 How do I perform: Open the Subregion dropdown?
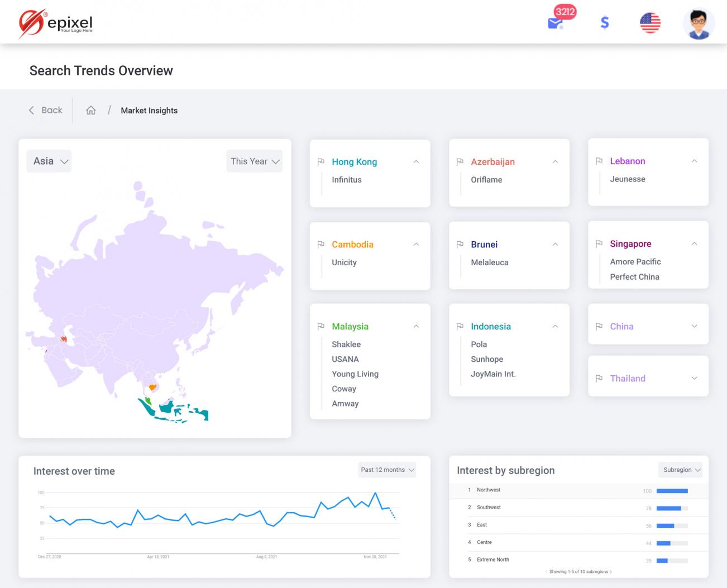pyautogui.click(x=680, y=470)
